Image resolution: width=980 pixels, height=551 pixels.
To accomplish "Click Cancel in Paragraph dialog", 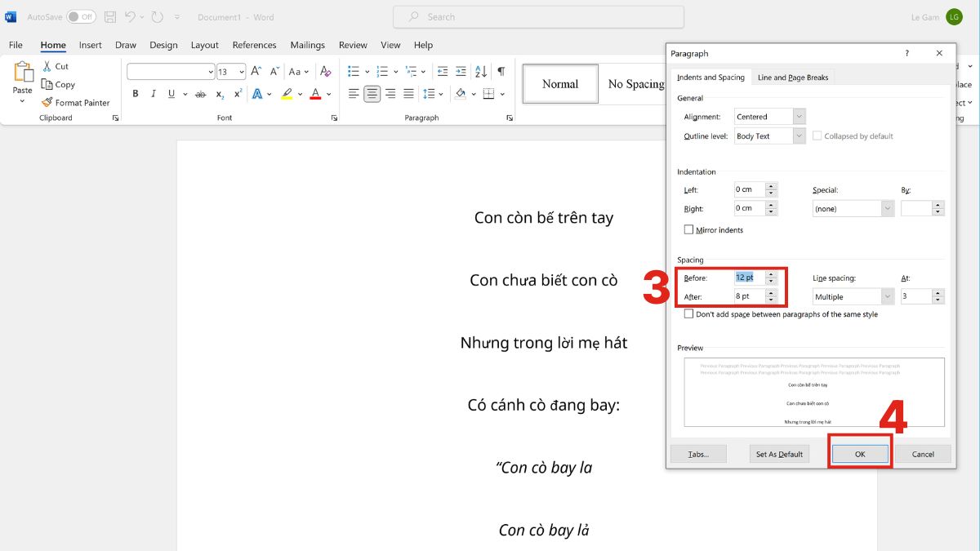I will tap(923, 454).
